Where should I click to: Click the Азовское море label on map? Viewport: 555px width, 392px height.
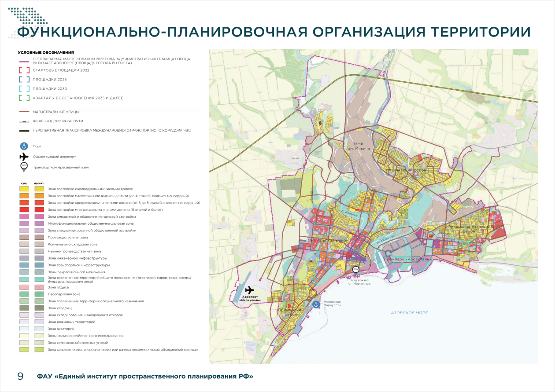409,313
